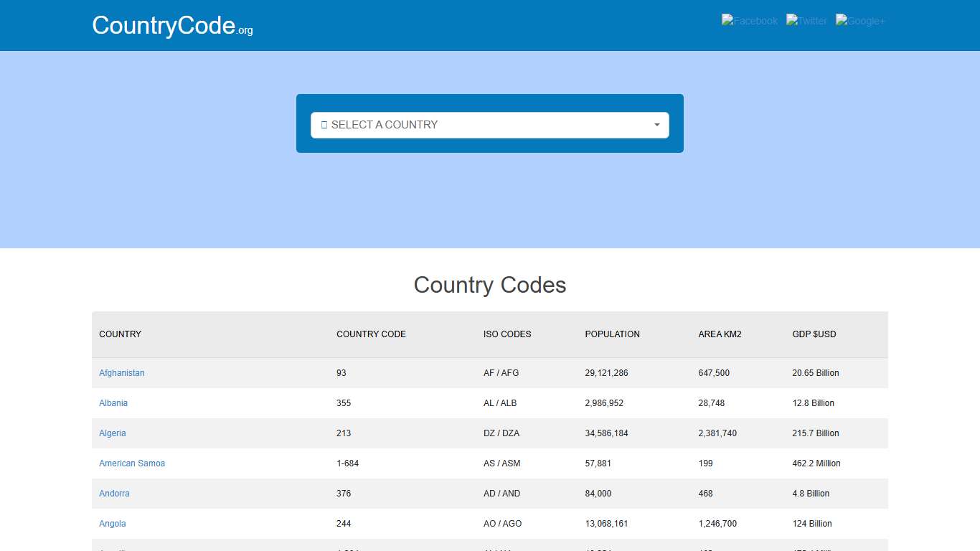
Task: Click the COUNTRY CODE column header
Action: click(371, 334)
